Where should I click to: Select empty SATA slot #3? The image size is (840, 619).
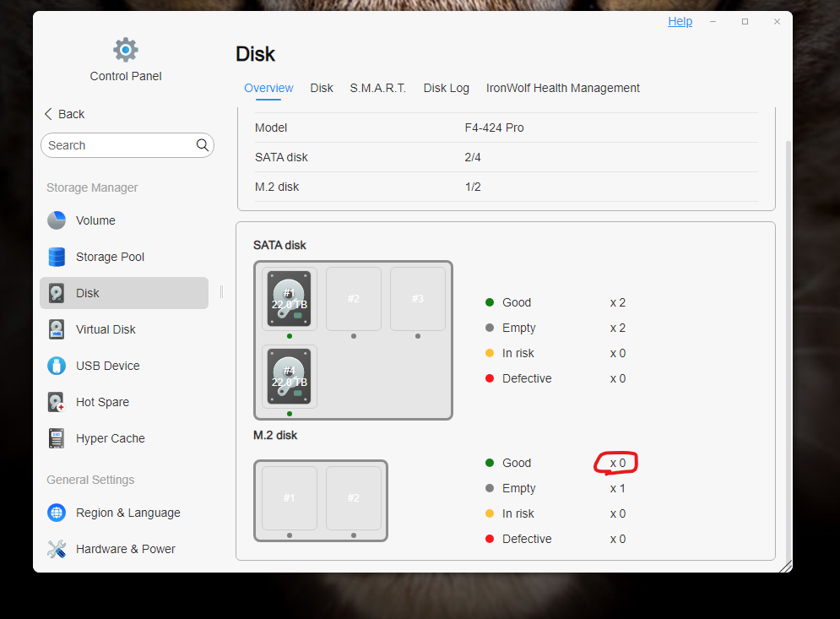pos(418,298)
